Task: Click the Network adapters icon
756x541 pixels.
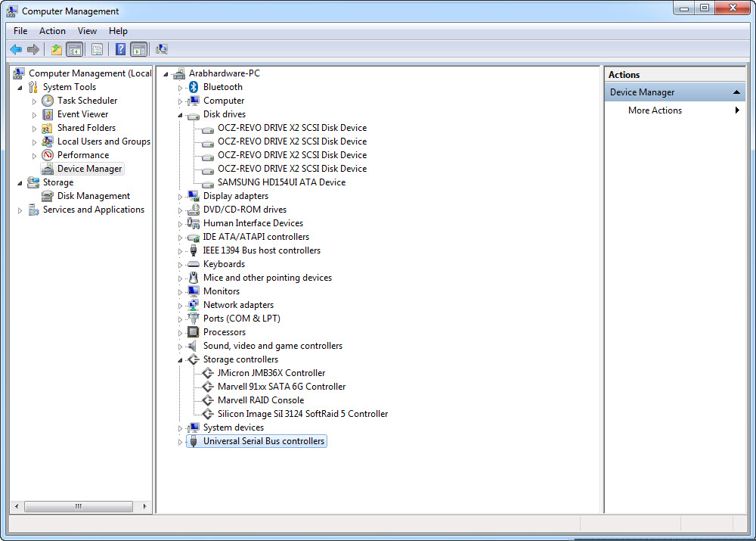Action: 194,305
